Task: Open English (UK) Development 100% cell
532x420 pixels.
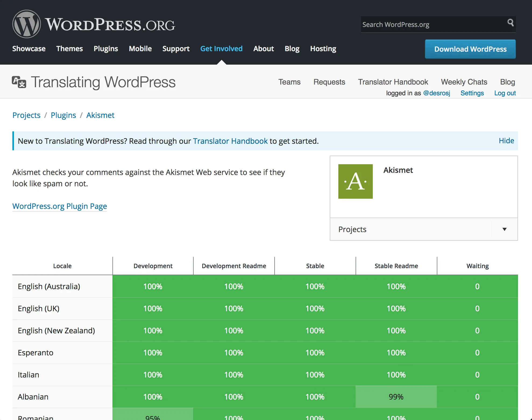Action: pos(153,309)
